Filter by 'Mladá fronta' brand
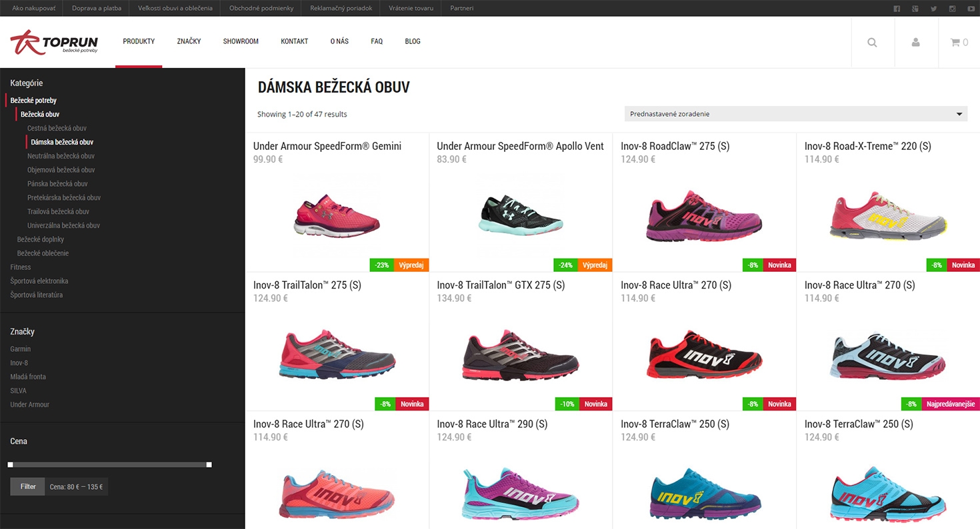Viewport: 980px width, 529px height. (x=28, y=377)
